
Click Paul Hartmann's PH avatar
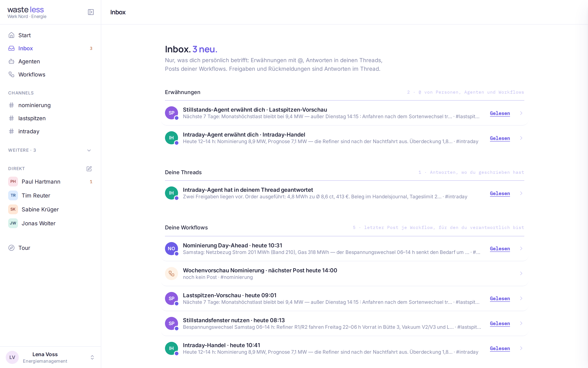pos(13,182)
